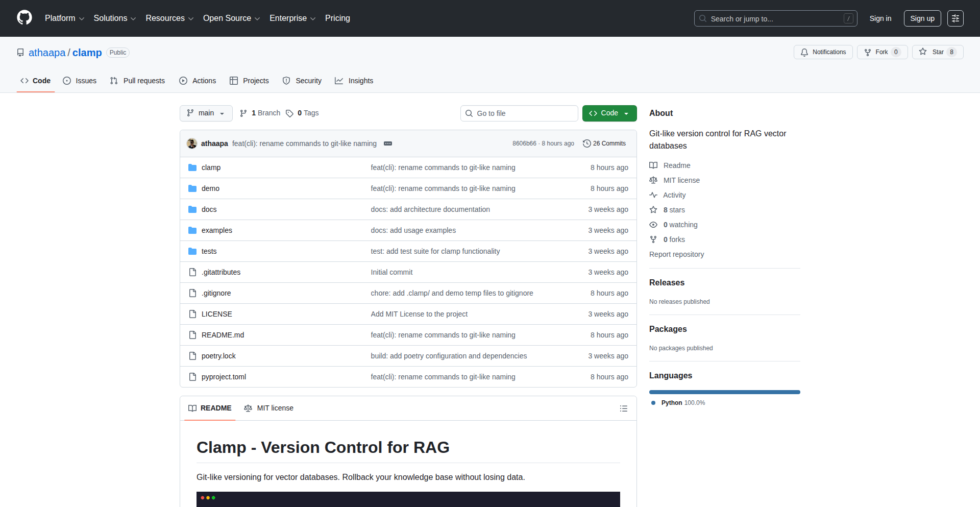
Task: Open the examples folder
Action: pos(216,230)
